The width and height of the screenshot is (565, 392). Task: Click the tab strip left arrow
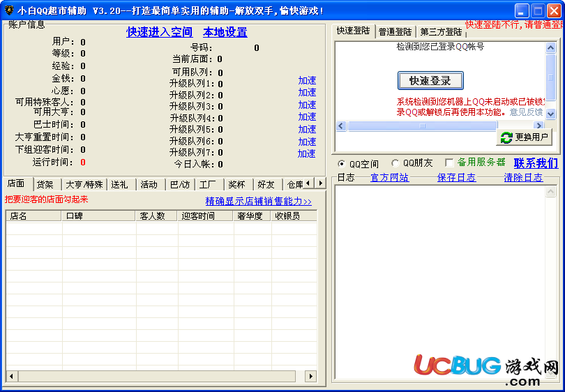point(308,183)
